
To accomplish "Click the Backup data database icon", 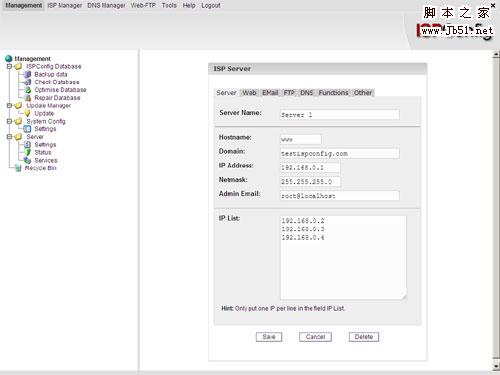I will (x=28, y=74).
